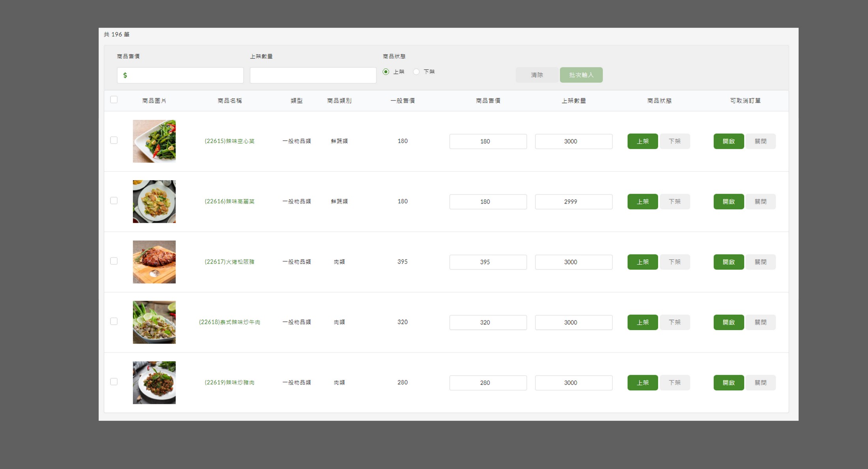This screenshot has width=868, height=469.
Task: Check the checkbox for 辣味高麗菜 row
Action: 114,201
